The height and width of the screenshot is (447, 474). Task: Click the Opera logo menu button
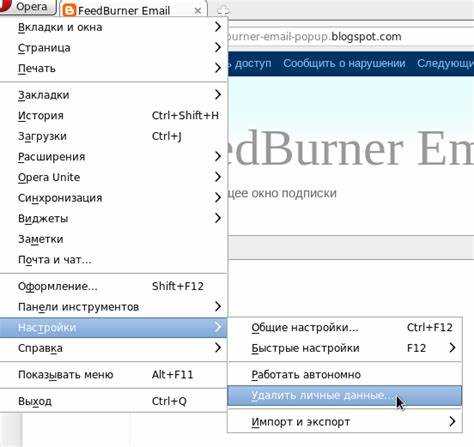(x=27, y=7)
